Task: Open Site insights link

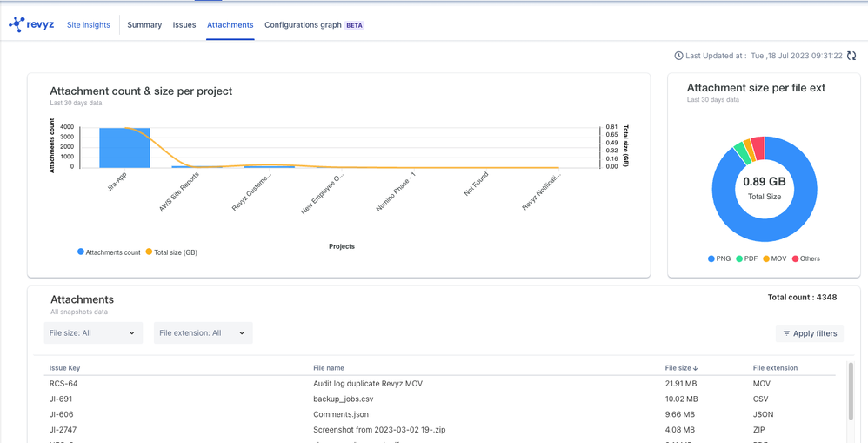Action: pos(89,25)
